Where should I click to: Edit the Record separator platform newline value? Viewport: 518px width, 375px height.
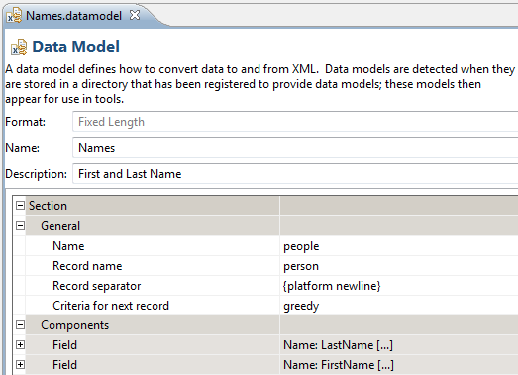point(331,286)
